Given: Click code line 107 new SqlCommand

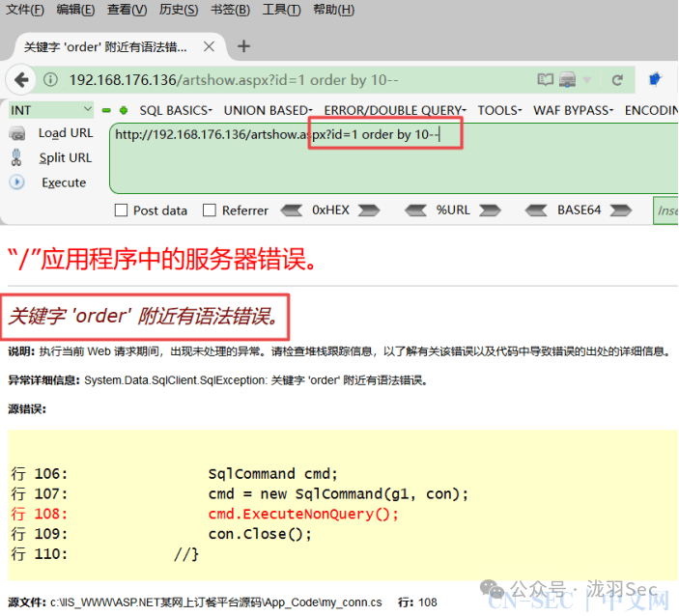Looking at the screenshot, I should pyautogui.click(x=338, y=494).
